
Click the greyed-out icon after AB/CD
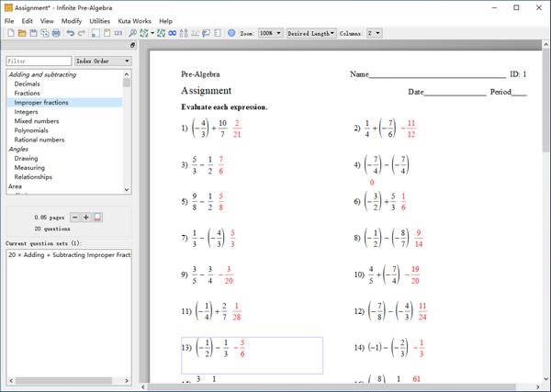coord(195,33)
